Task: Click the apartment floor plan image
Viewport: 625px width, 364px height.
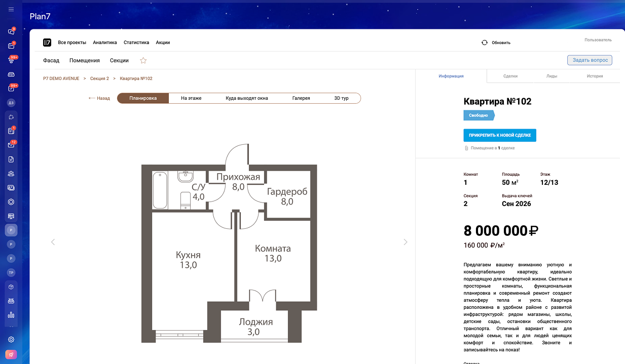Action: (x=229, y=244)
